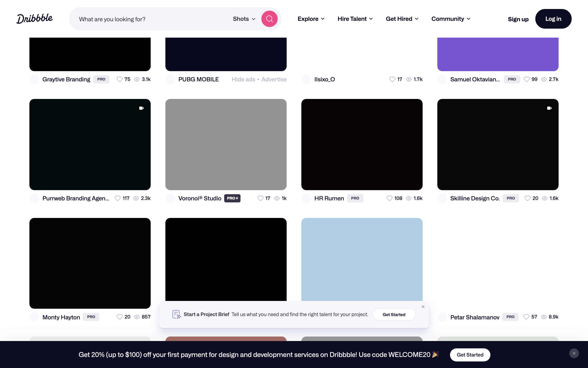Like the Samuel Oktavian shot heart icon

pos(527,79)
